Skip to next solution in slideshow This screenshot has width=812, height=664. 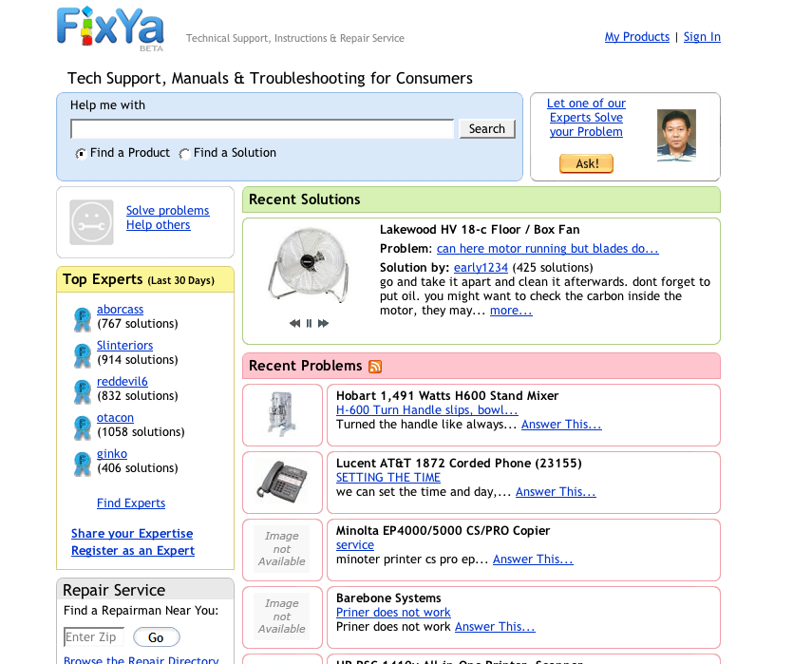[x=323, y=323]
